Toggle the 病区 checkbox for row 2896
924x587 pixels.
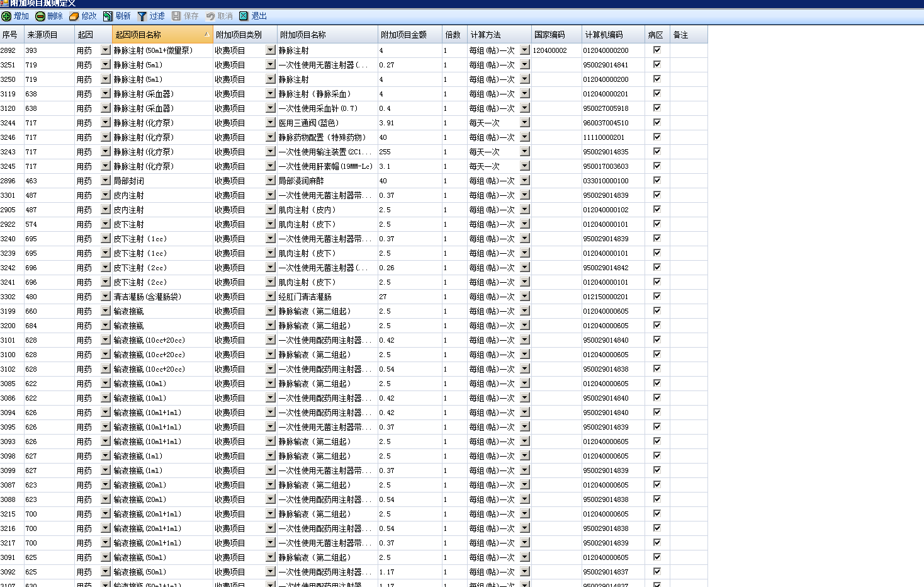click(x=657, y=180)
